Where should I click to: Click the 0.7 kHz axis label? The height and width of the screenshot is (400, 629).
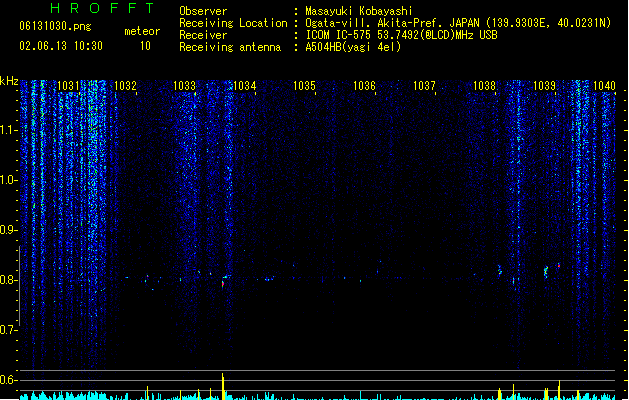click(x=8, y=330)
